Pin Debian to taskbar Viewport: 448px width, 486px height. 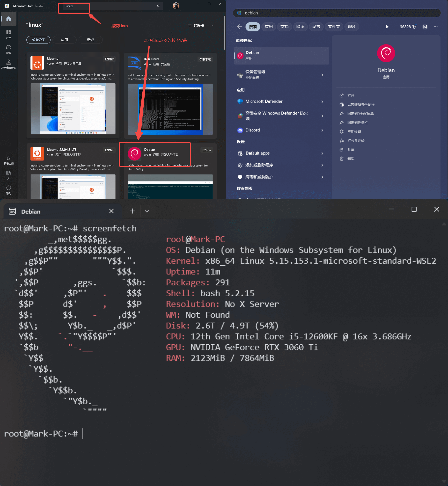tap(357, 123)
